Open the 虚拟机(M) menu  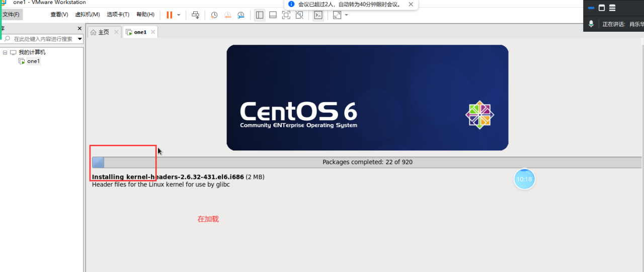point(88,15)
